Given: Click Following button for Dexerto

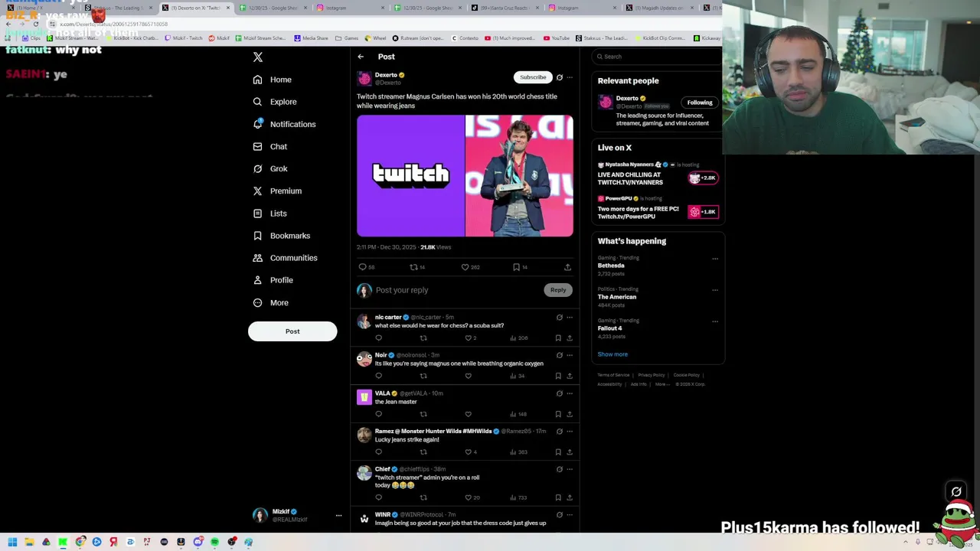Looking at the screenshot, I should pos(700,103).
